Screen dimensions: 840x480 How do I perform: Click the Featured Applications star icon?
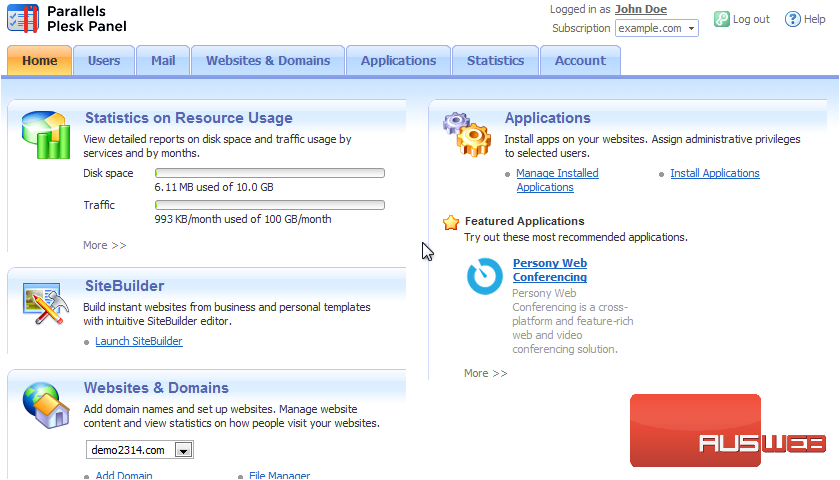pos(451,222)
